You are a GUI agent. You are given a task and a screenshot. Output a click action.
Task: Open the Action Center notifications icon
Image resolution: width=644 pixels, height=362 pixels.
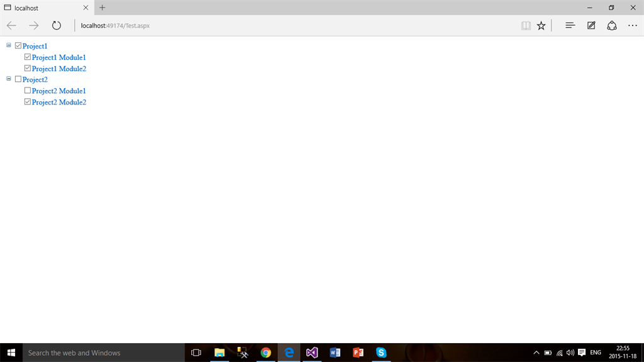click(x=582, y=353)
